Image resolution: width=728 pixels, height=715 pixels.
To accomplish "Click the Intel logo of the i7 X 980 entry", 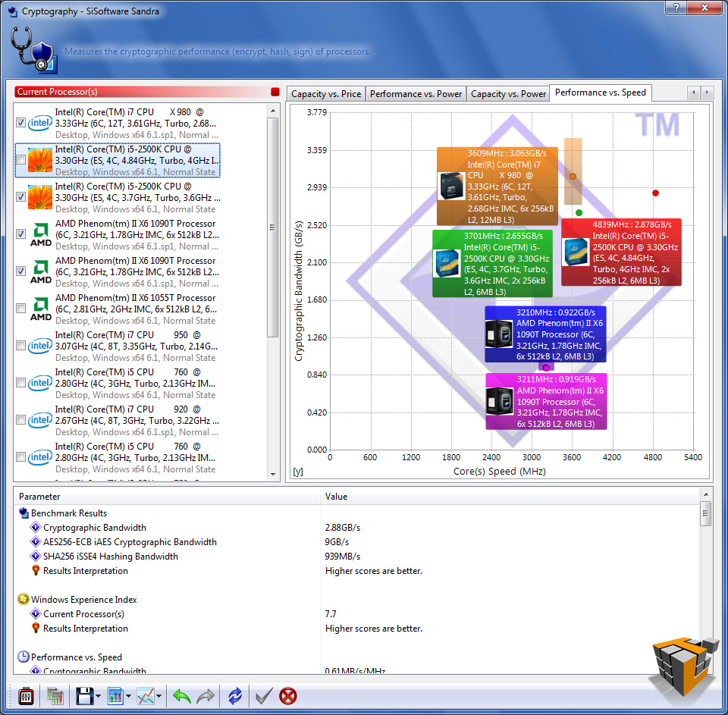I will click(40, 123).
